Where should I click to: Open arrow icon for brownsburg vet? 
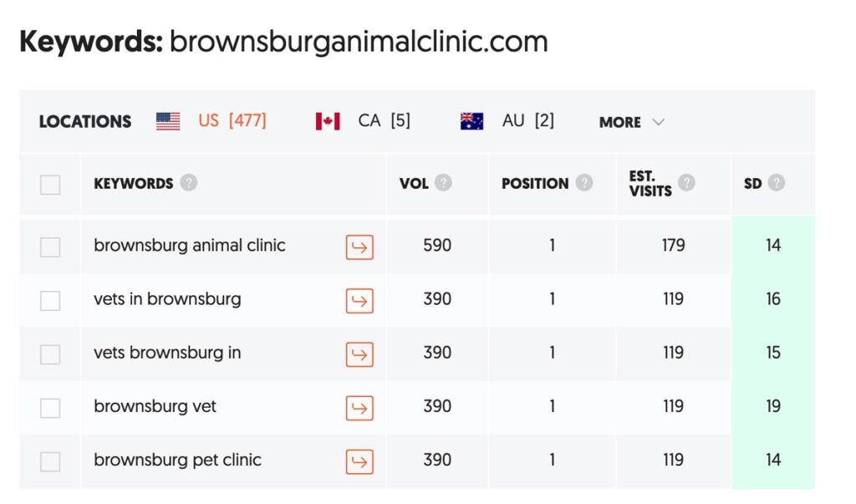tap(359, 408)
